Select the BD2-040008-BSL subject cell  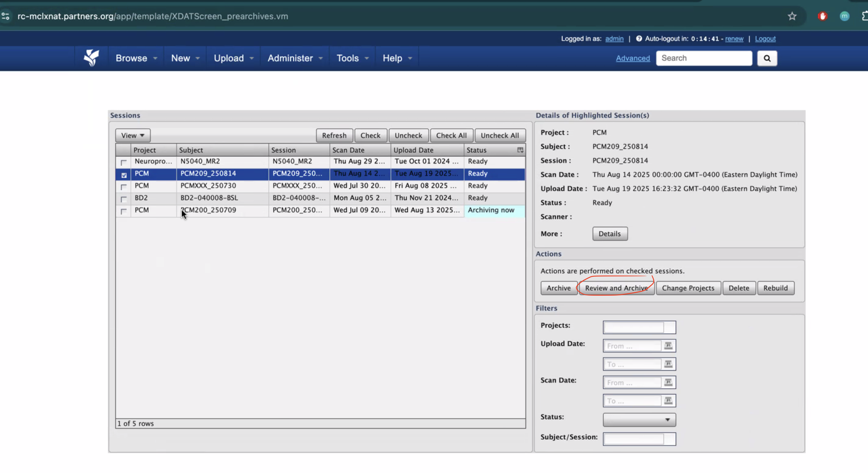222,198
